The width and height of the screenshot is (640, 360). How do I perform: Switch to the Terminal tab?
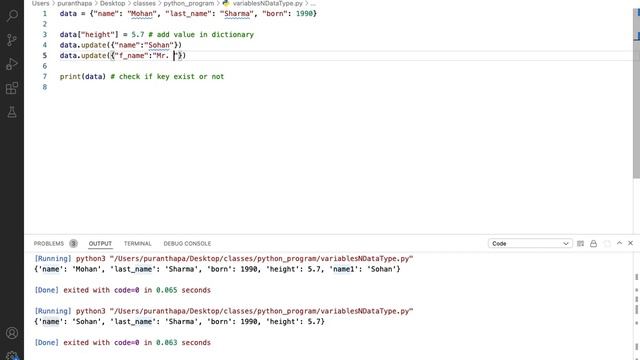click(138, 243)
